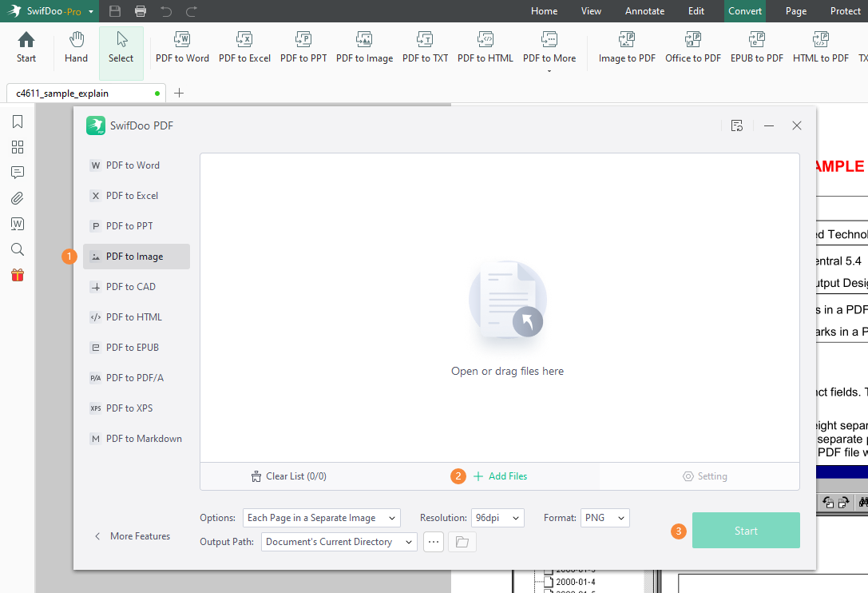Expand the SwifDoo-Pro application menu arrow

click(91, 12)
